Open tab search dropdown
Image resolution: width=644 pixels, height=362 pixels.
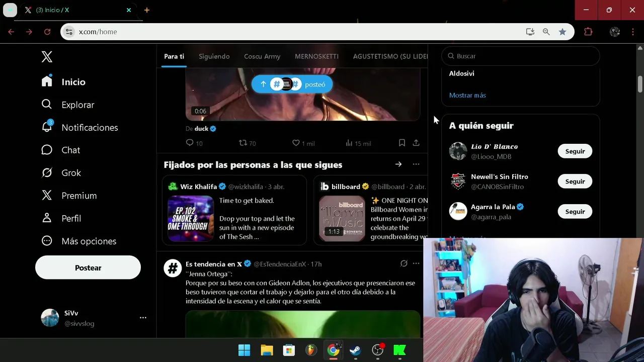[x=10, y=10]
